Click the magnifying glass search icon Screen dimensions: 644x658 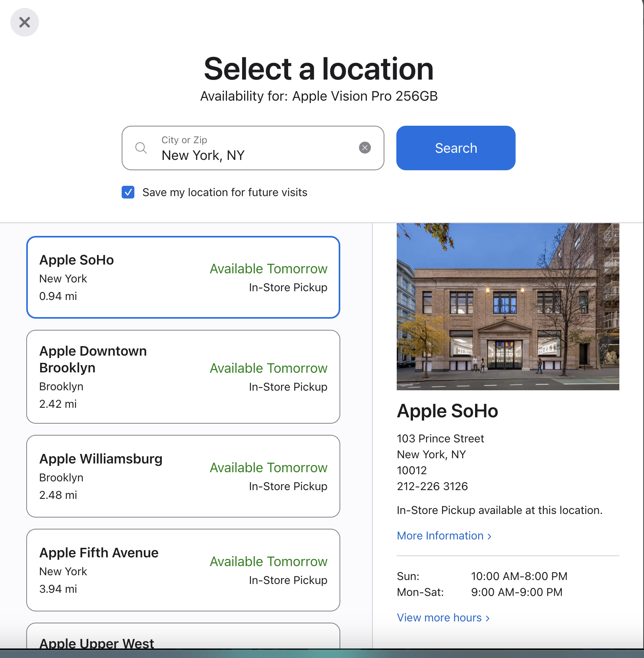141,148
